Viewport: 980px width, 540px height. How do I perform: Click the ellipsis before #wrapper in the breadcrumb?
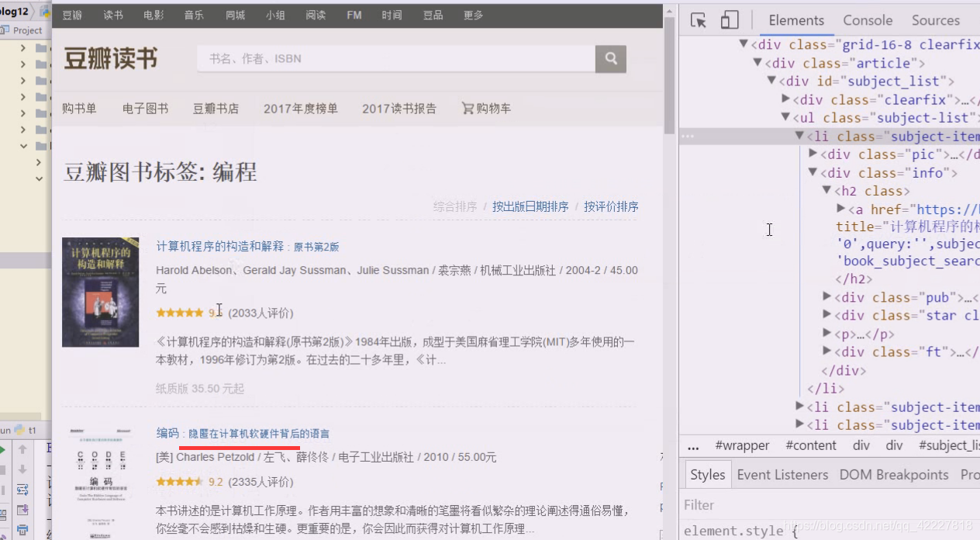(x=693, y=445)
